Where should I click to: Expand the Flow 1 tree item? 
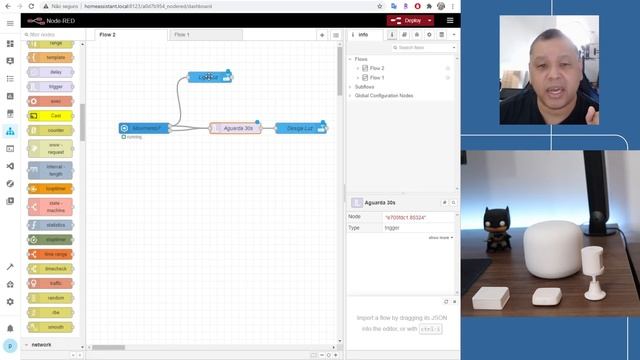coord(358,78)
